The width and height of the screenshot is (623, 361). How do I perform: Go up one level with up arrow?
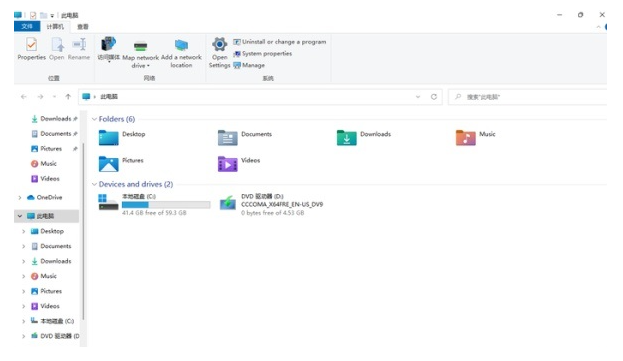68,97
